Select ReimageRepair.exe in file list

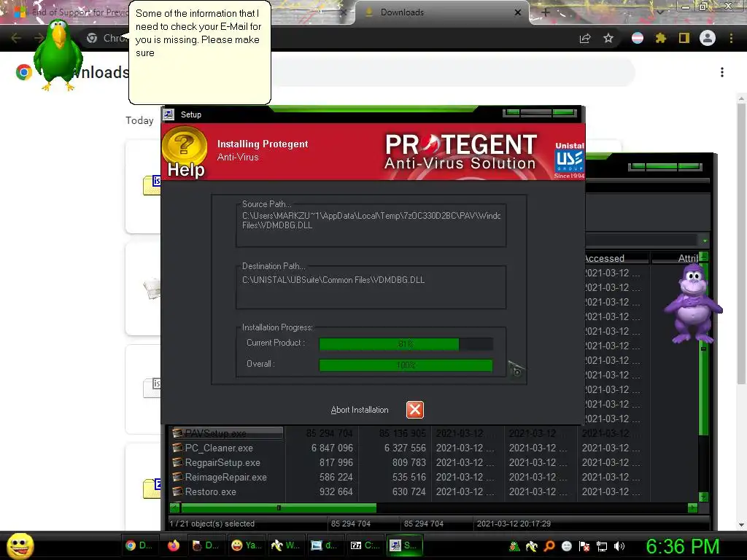(226, 477)
